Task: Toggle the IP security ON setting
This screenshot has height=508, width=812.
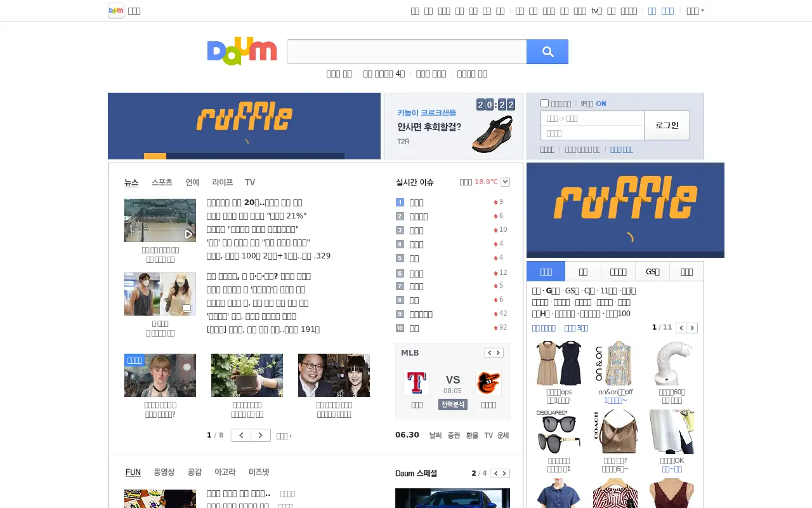Action: pyautogui.click(x=600, y=104)
